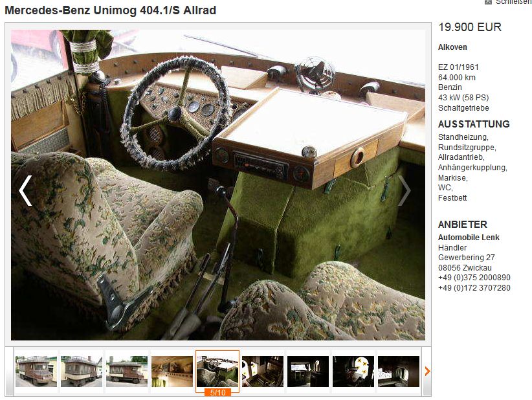Screen dimensions: 532x400
Task: Open first thumbnail of truck front view
Action: pyautogui.click(x=36, y=372)
